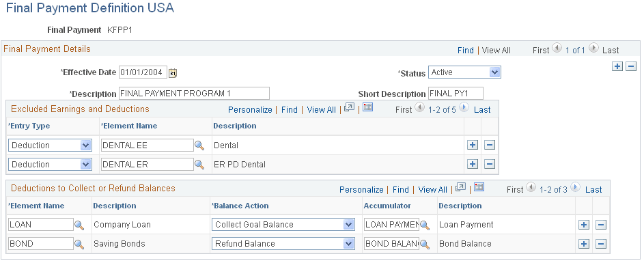Open Excluded Earnings grid in new window
Viewport: 644px width, 263px height.
pyautogui.click(x=349, y=108)
